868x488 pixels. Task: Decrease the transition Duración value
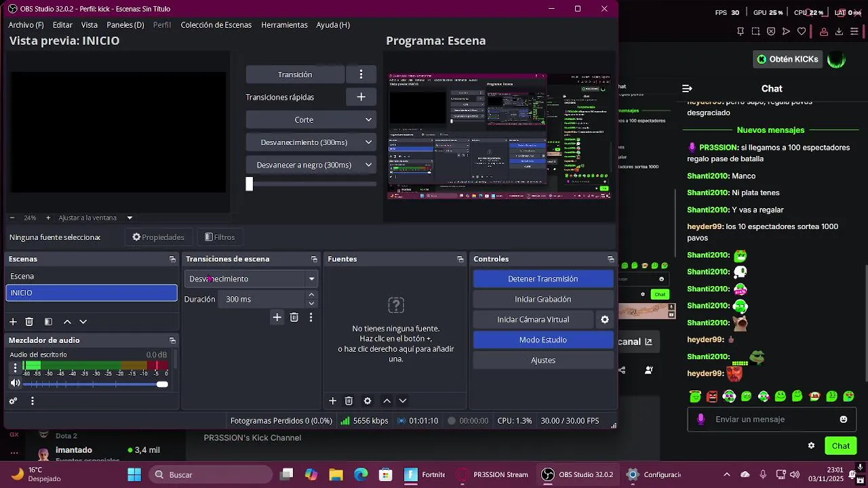click(311, 304)
